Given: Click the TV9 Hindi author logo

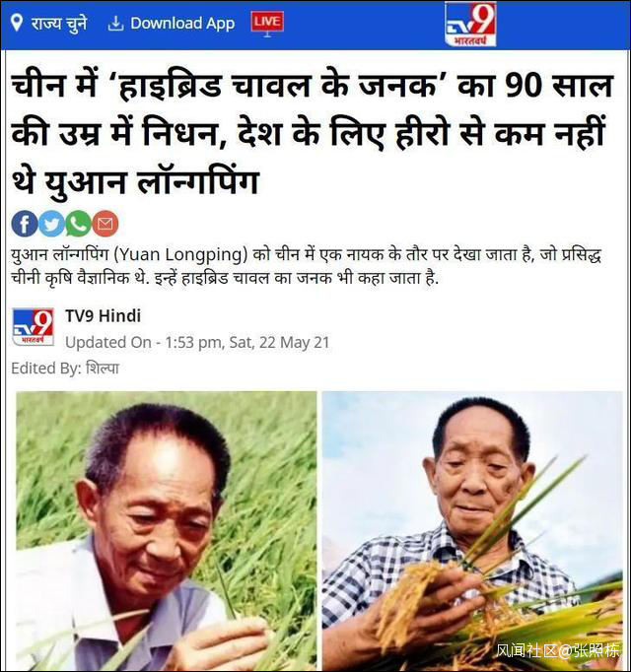Looking at the screenshot, I should click(x=34, y=327).
